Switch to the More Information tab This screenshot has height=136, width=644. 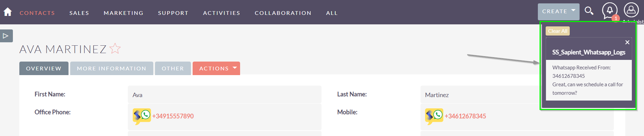[112, 68]
